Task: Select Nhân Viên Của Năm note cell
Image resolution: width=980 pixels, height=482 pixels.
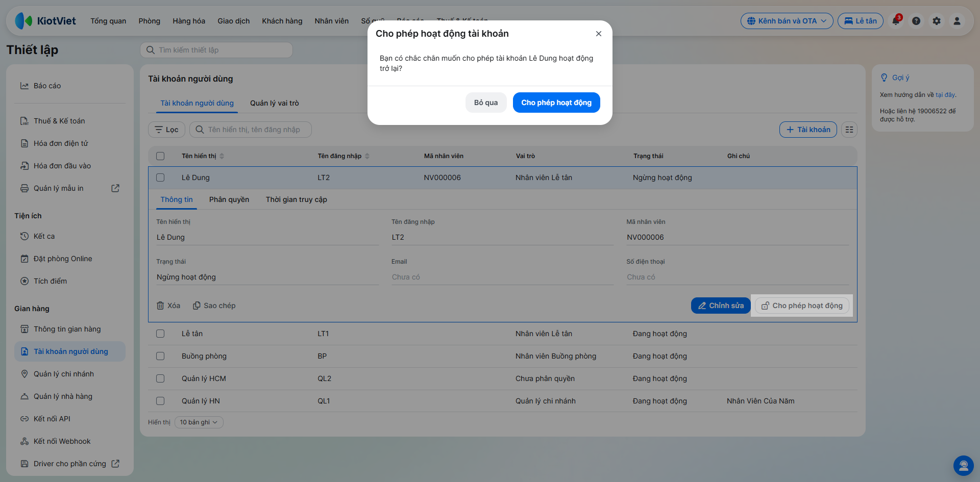Action: [x=761, y=401]
